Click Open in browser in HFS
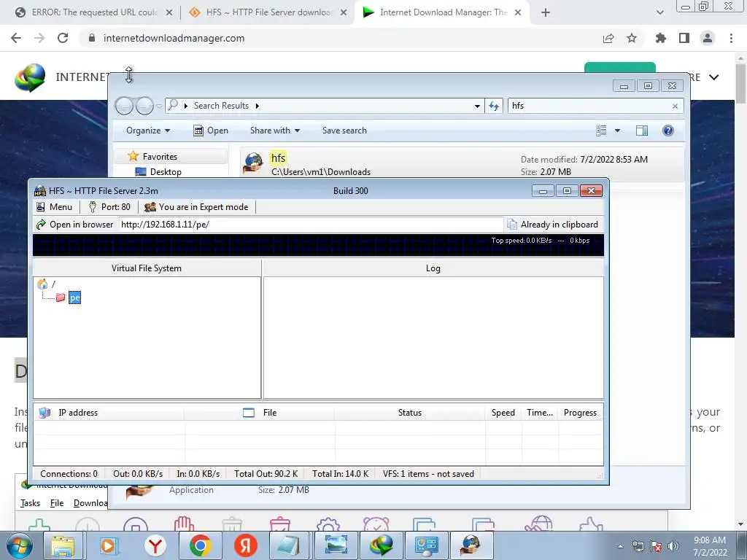This screenshot has width=747, height=560. (75, 225)
